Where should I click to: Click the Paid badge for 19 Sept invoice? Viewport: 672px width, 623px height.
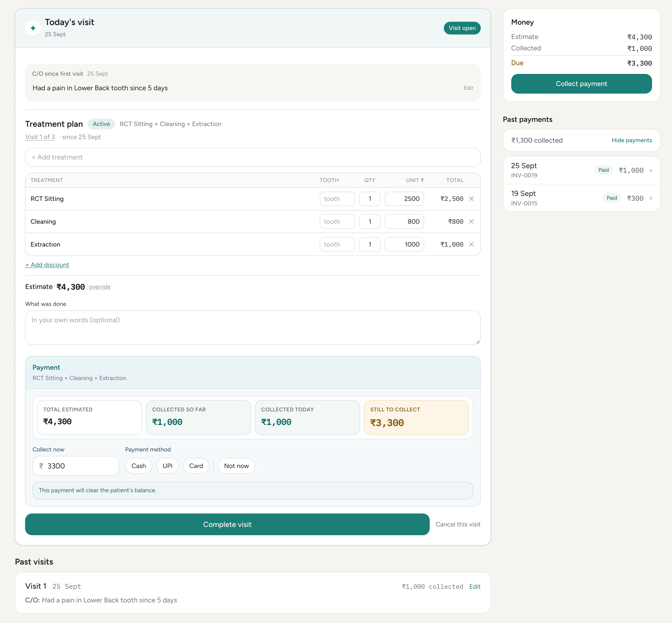point(612,198)
